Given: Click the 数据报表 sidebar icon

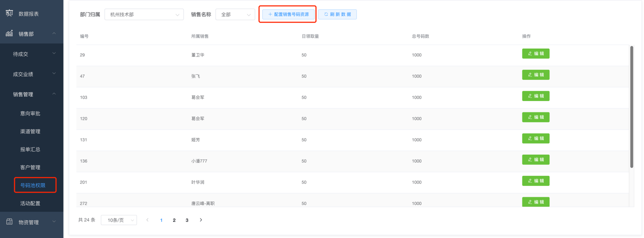Looking at the screenshot, I should point(9,13).
